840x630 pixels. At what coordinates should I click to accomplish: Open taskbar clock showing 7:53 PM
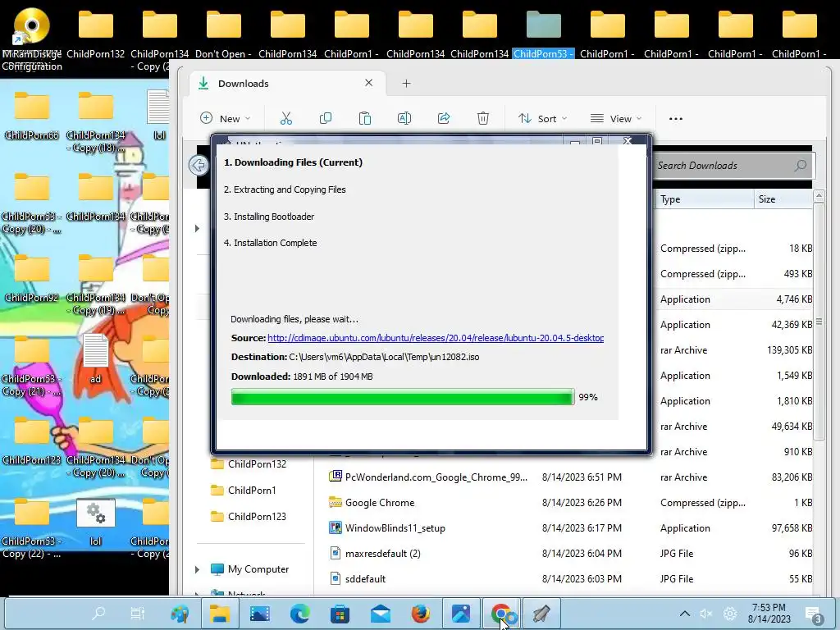pyautogui.click(x=769, y=614)
